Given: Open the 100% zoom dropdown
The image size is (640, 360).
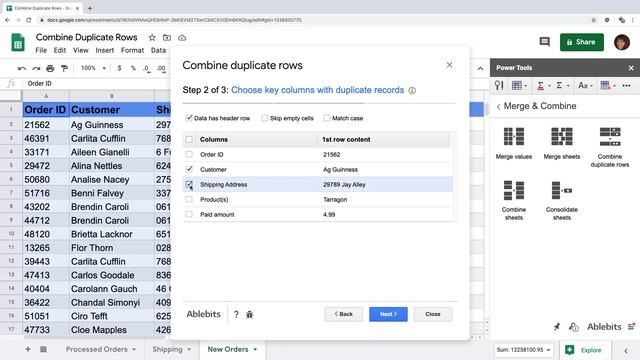Looking at the screenshot, I should click(93, 68).
